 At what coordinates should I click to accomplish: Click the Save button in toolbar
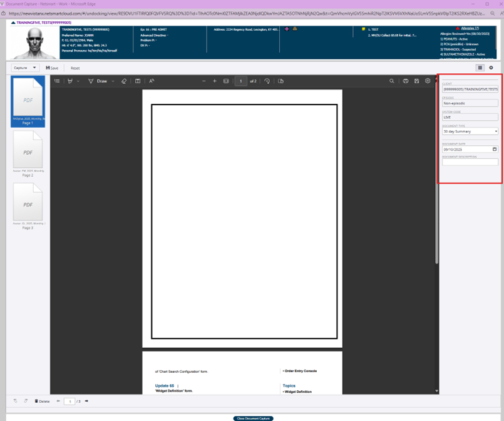point(52,68)
